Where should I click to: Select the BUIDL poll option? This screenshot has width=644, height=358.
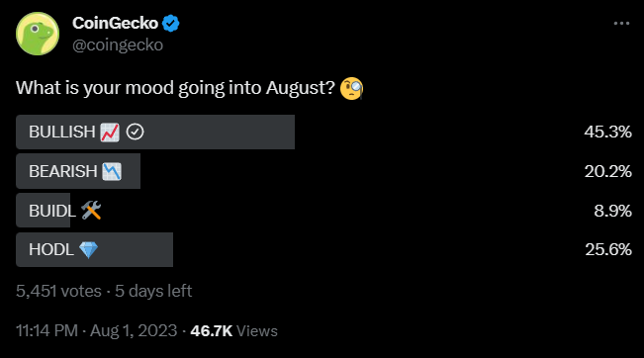323,211
